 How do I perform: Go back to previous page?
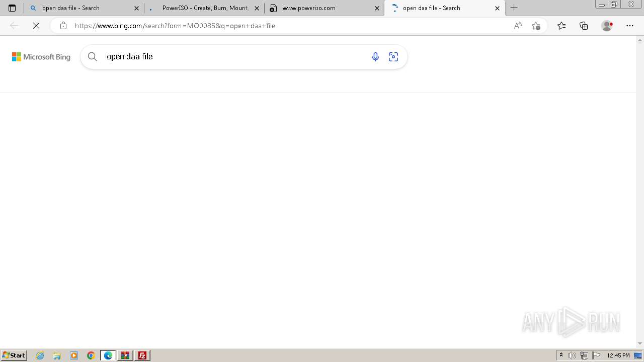14,26
